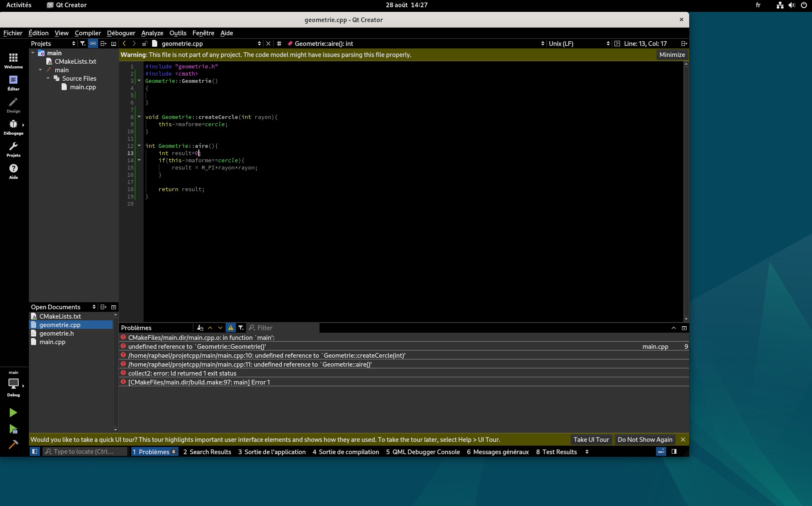Open the Aide help mode
The width and height of the screenshot is (812, 506).
[x=13, y=171]
